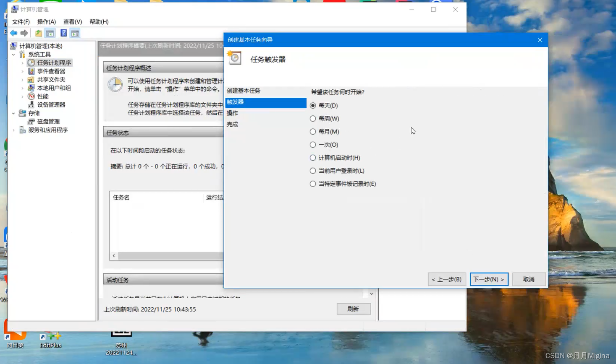Screen dimensions: 616x364
Task: Select the 事件查看器 (Event Viewer) tree icon
Action: click(30, 71)
